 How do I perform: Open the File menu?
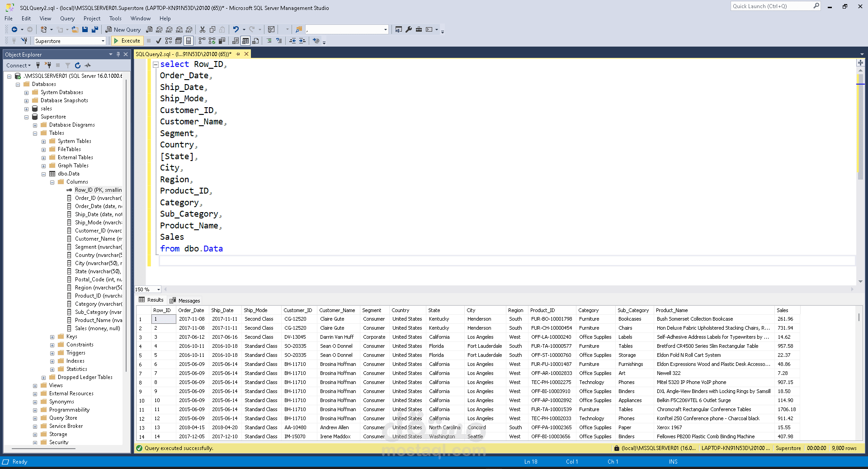point(9,19)
